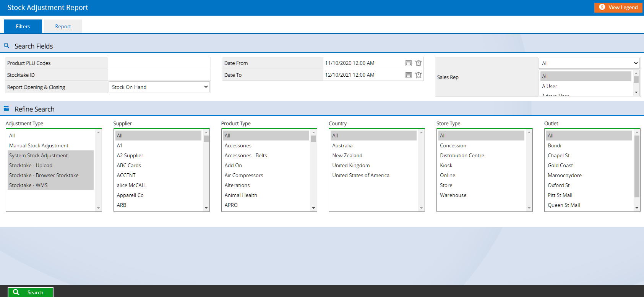Open the Date To time picker clock
644x297 pixels.
[x=419, y=75]
